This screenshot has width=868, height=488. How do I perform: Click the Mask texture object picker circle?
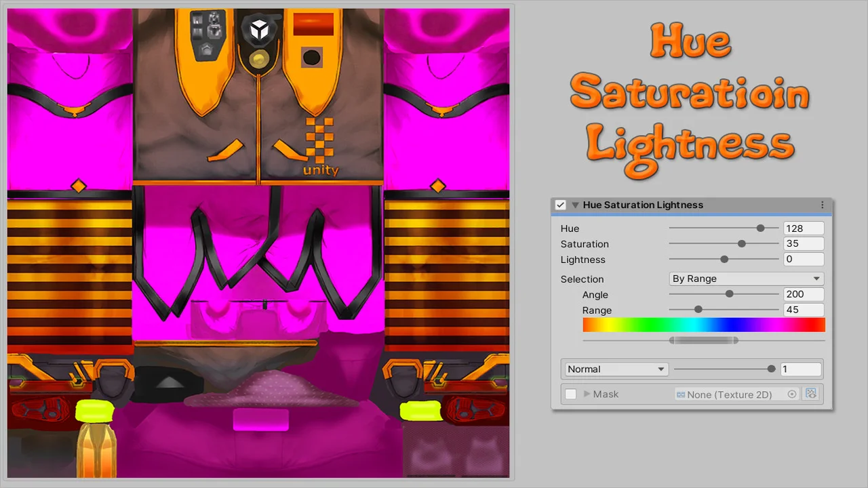(791, 394)
